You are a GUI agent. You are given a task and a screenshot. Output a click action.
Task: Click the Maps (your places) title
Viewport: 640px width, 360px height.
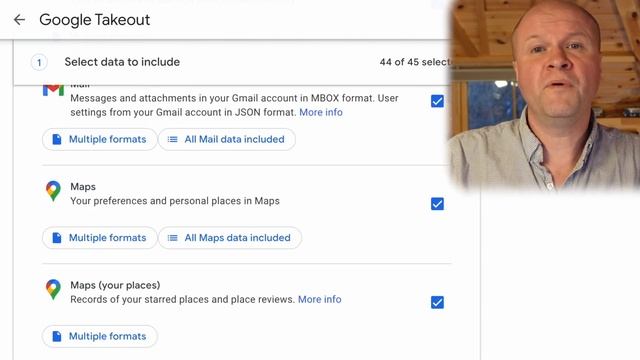115,285
